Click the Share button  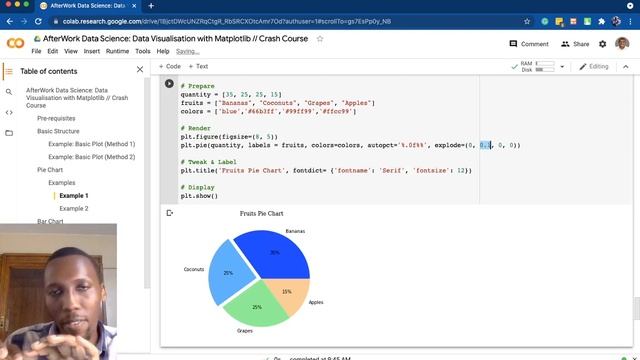(x=575, y=44)
